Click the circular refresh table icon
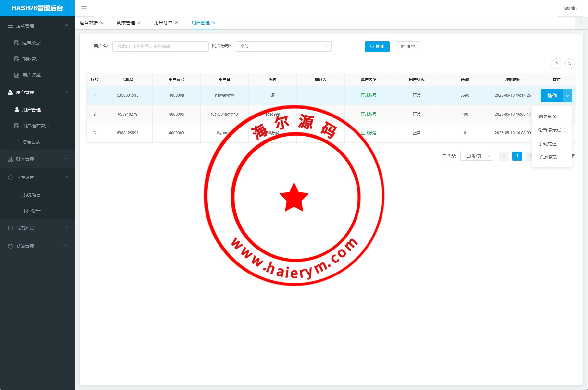 556,64
